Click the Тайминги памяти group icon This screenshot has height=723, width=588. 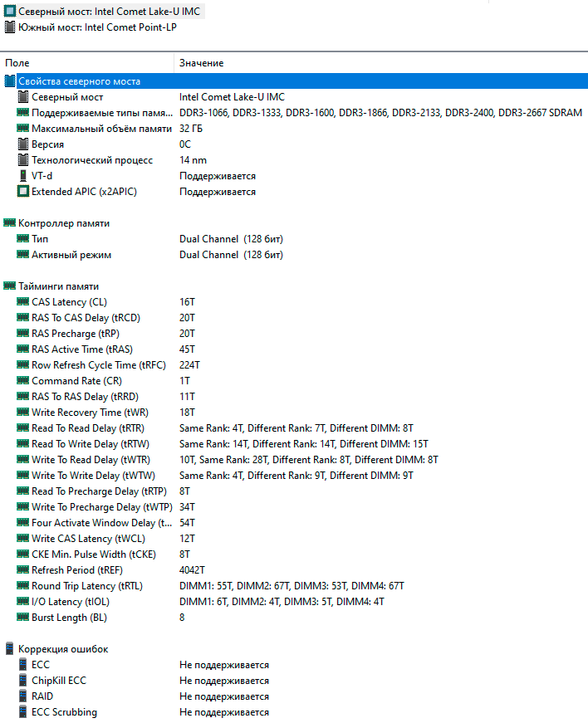point(10,286)
